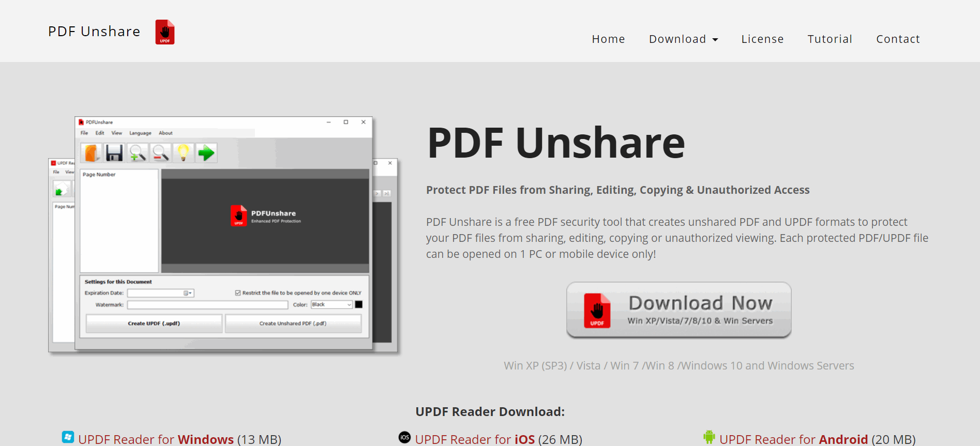The image size is (980, 446).
Task: Click the red UPDF icon on Download Now button
Action: (597, 311)
